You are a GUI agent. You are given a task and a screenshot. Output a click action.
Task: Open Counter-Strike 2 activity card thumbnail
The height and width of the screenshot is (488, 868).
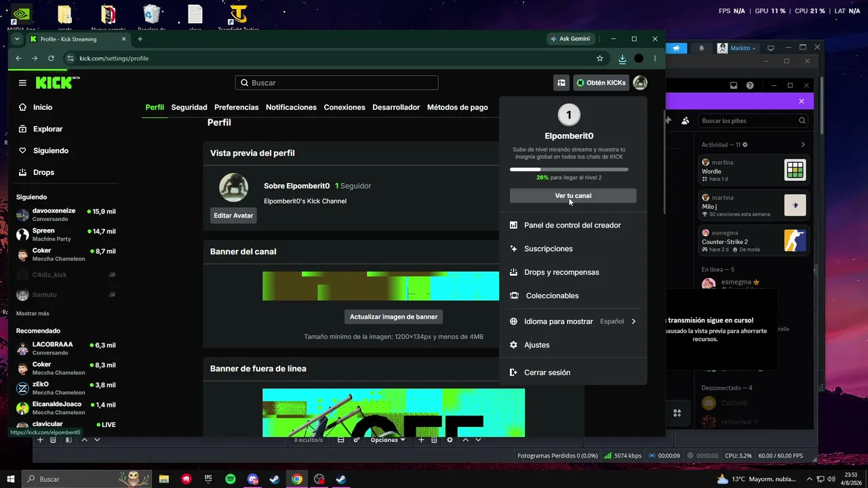(795, 240)
